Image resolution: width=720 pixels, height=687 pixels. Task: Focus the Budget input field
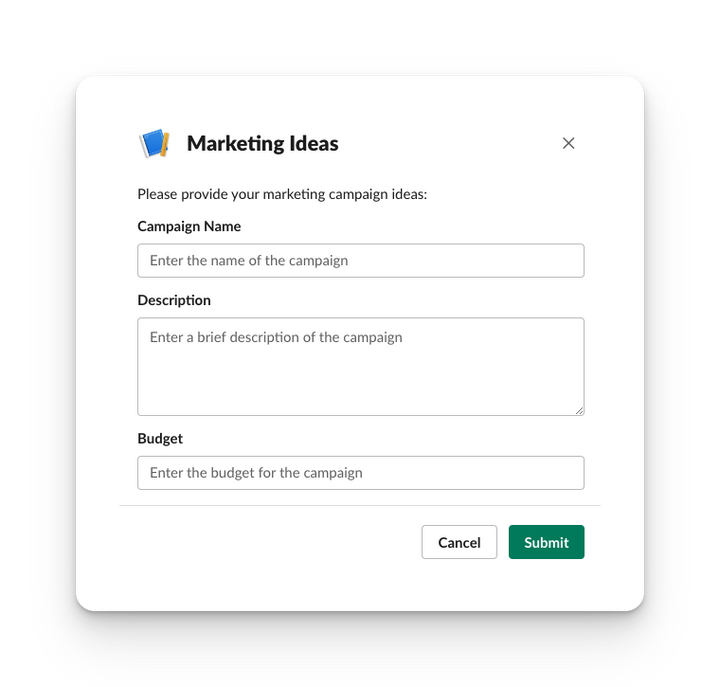pos(360,473)
